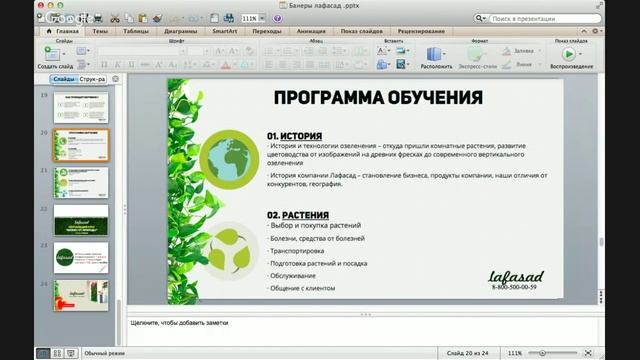Click the notes area to add notes
This screenshot has height=360, width=640.
click(x=362, y=331)
